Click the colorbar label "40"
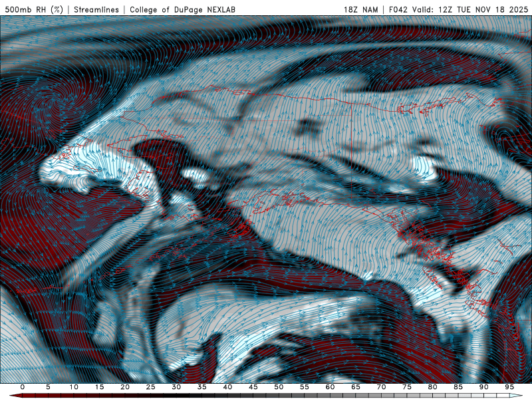Viewport: 532px width, 399px height. [227, 387]
